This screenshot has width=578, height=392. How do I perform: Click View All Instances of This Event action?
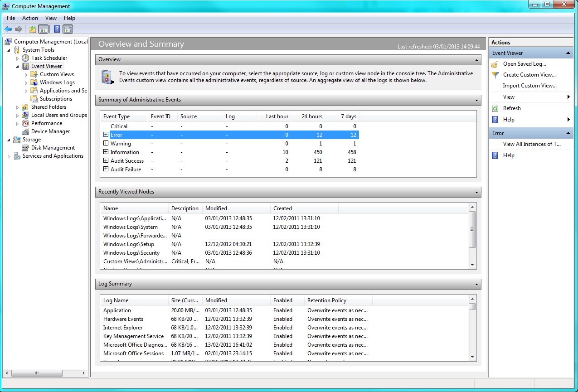click(x=532, y=144)
